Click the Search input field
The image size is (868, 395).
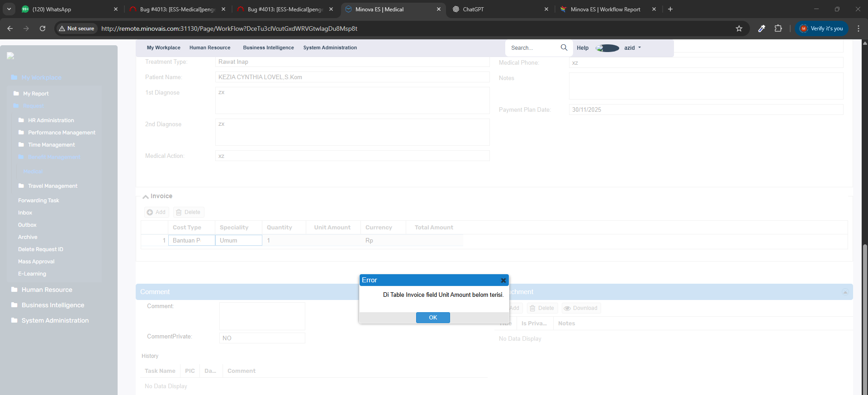tap(534, 48)
